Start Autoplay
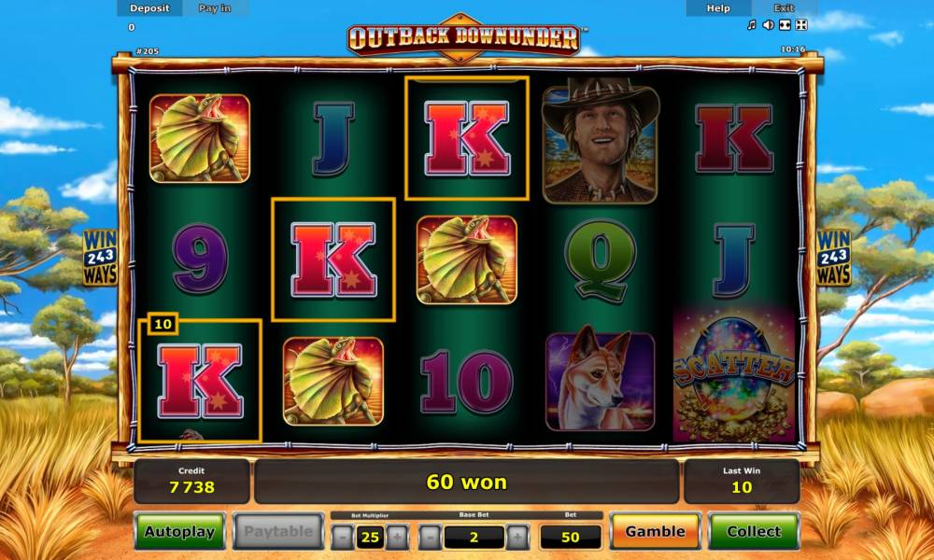Viewport: 934px width, 560px height. pyautogui.click(x=180, y=531)
